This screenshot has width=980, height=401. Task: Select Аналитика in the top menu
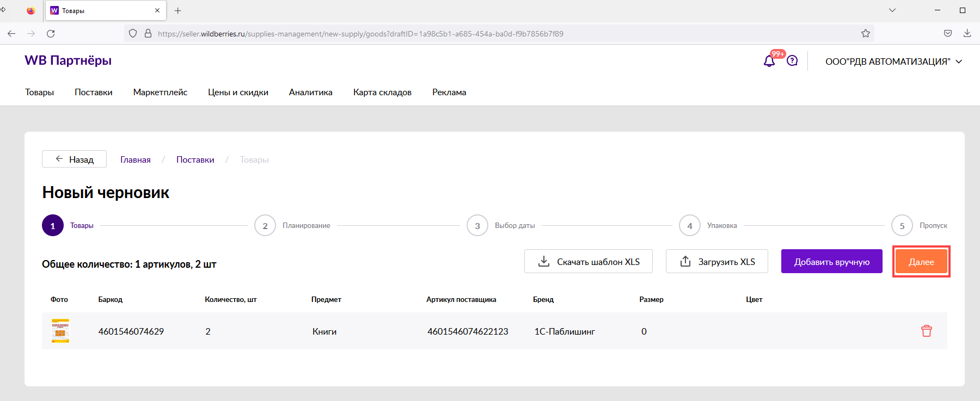click(x=310, y=92)
